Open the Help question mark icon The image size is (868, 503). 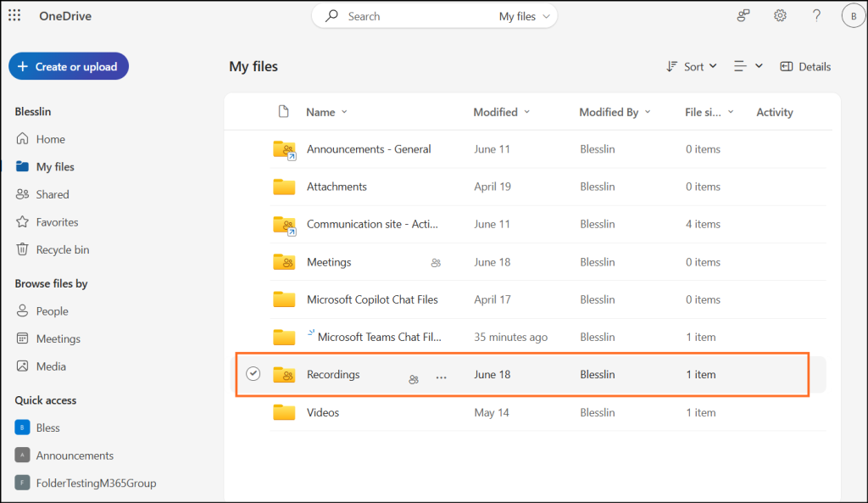tap(816, 15)
